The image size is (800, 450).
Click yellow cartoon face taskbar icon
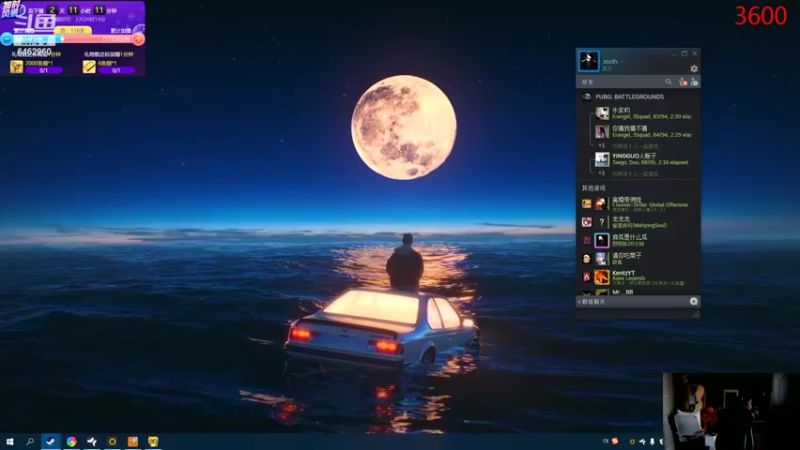[153, 441]
